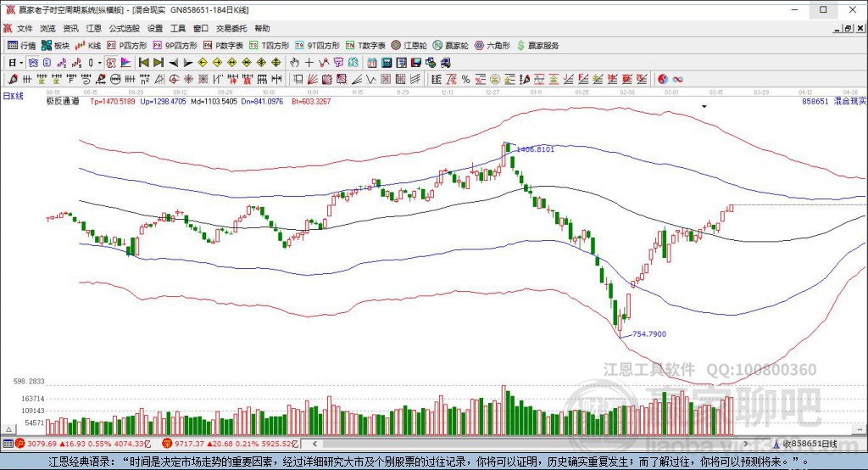Minimize the inner document window
Screen dimensions: 868x470
837,28
